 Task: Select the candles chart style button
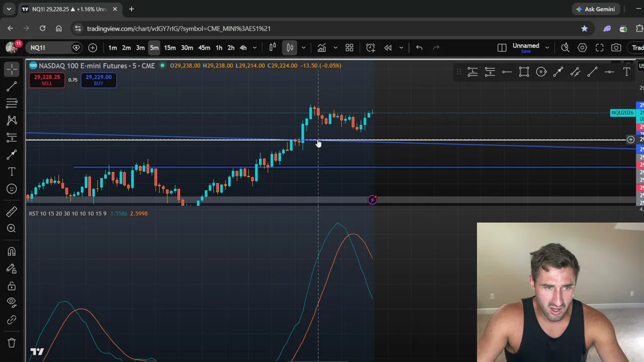pos(290,48)
